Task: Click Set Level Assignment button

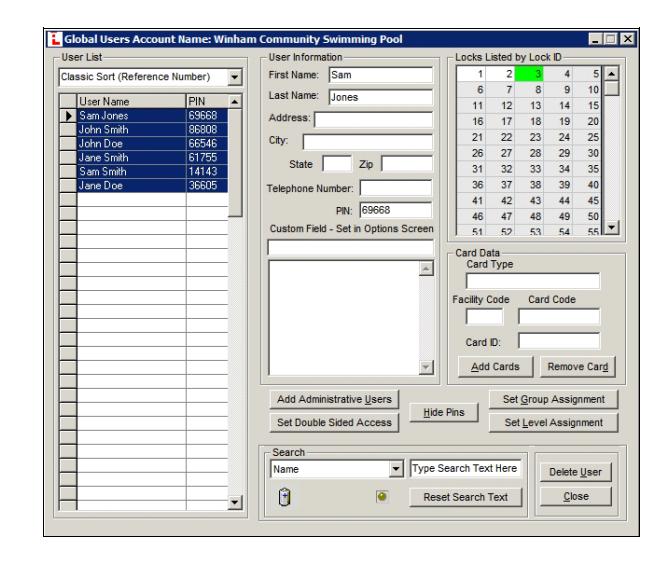Action: coord(553,422)
